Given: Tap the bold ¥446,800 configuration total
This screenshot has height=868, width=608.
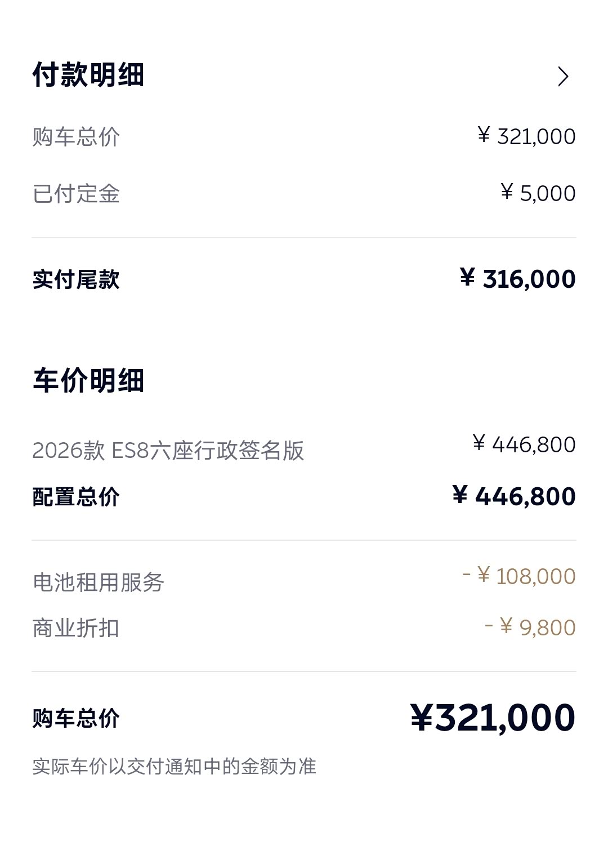Looking at the screenshot, I should tap(514, 496).
